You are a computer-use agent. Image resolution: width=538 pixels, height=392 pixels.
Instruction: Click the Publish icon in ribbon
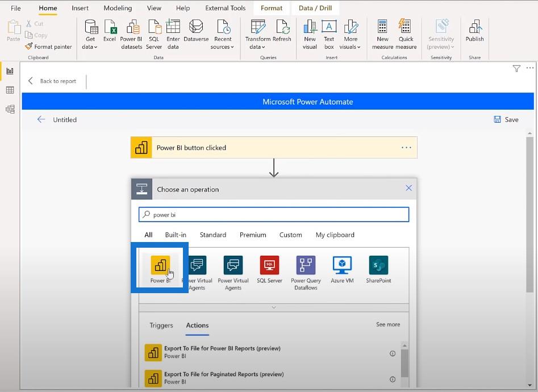(x=474, y=31)
